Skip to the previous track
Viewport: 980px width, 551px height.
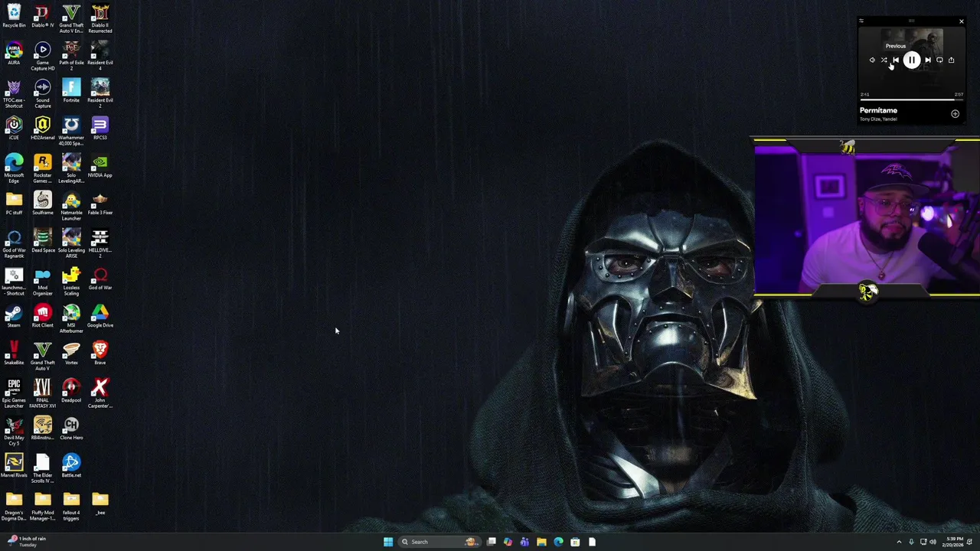point(896,60)
